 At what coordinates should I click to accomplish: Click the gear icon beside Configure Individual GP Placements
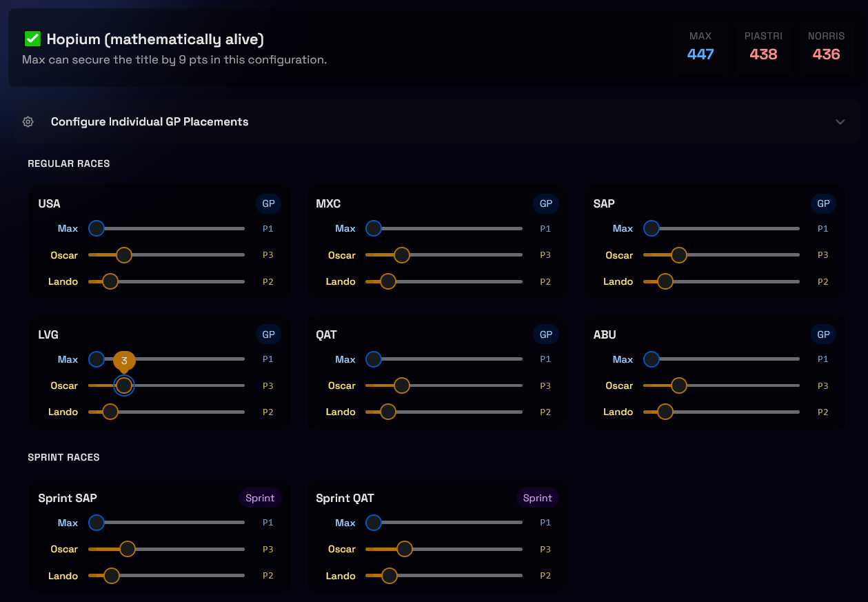(28, 122)
